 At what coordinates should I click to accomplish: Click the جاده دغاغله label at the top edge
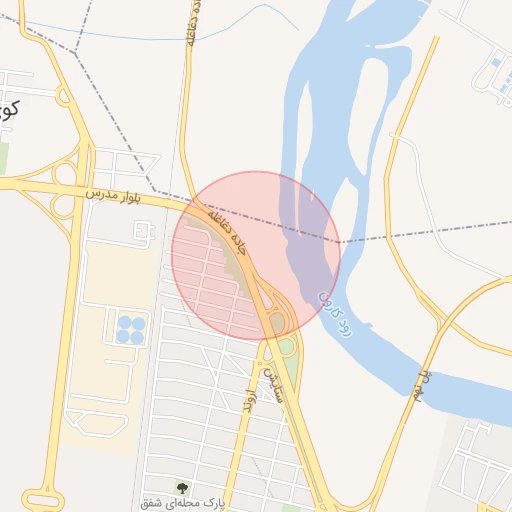(x=194, y=23)
